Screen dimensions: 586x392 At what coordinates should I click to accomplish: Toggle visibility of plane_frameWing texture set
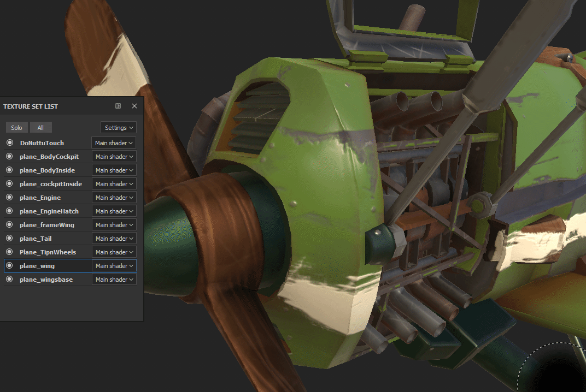coord(10,224)
